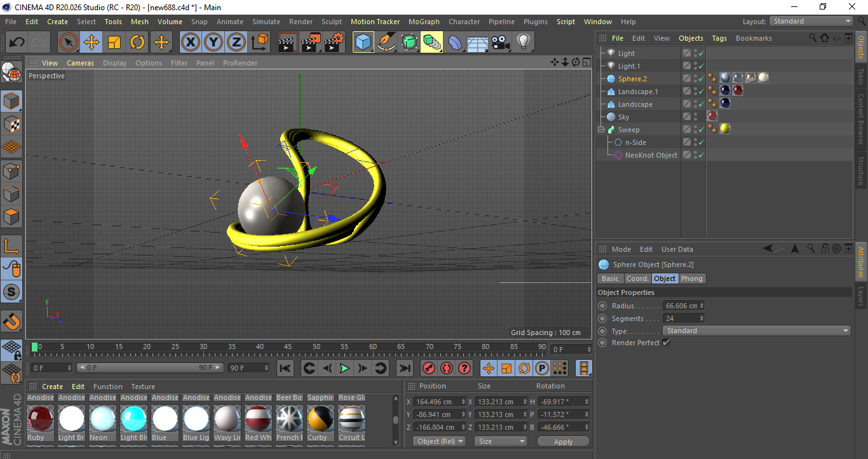The width and height of the screenshot is (868, 459).
Task: Open the MoGraph menu
Action: click(x=424, y=22)
